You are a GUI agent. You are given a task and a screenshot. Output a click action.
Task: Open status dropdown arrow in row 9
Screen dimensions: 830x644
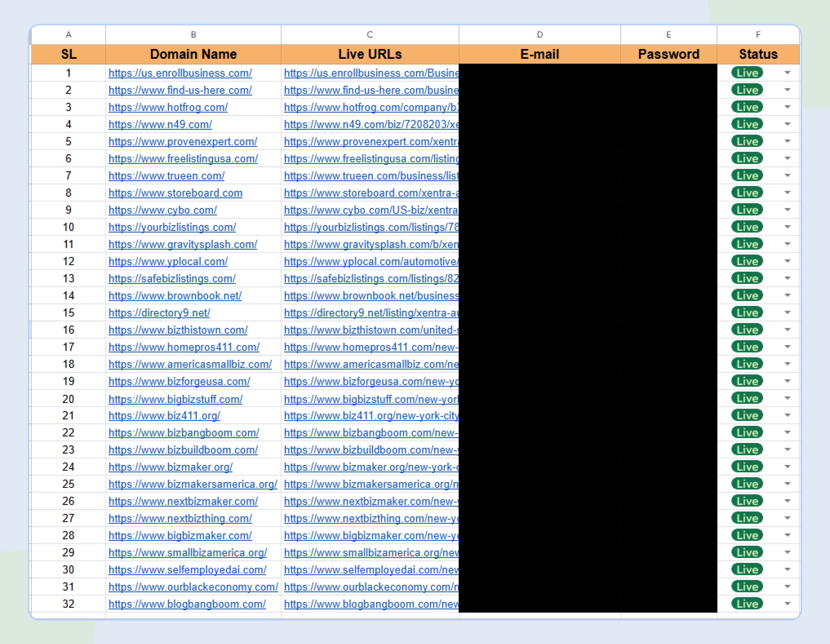787,210
